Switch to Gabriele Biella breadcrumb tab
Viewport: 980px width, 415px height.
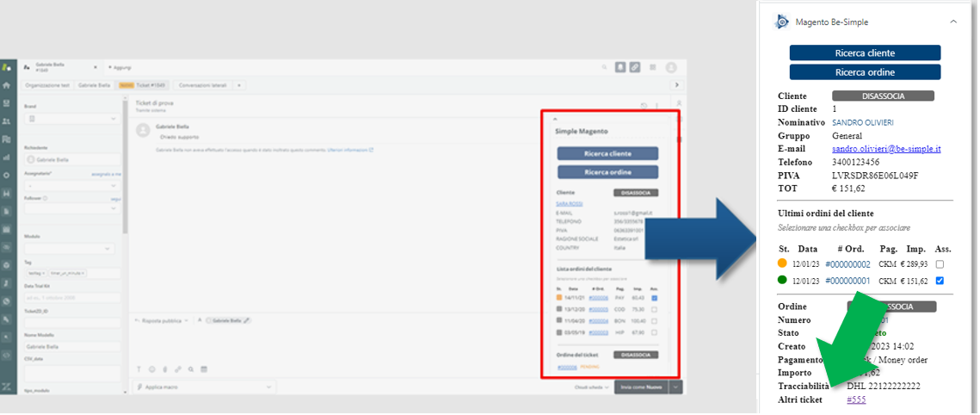click(x=95, y=84)
